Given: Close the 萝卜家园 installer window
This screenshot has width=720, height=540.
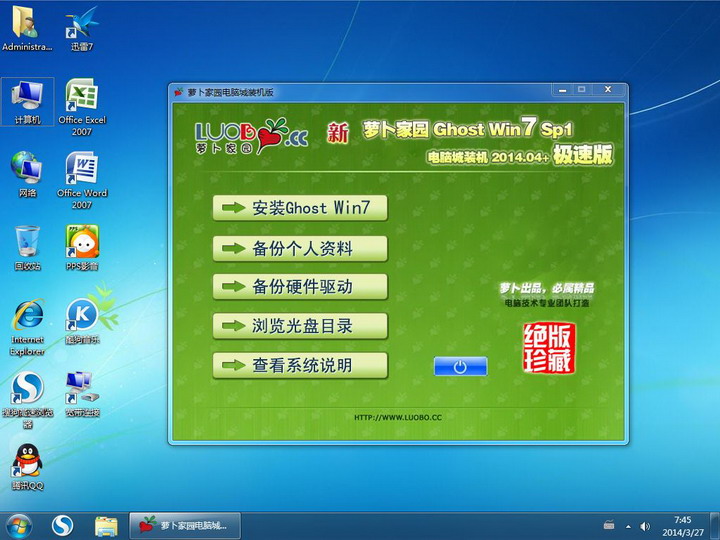Looking at the screenshot, I should [608, 90].
